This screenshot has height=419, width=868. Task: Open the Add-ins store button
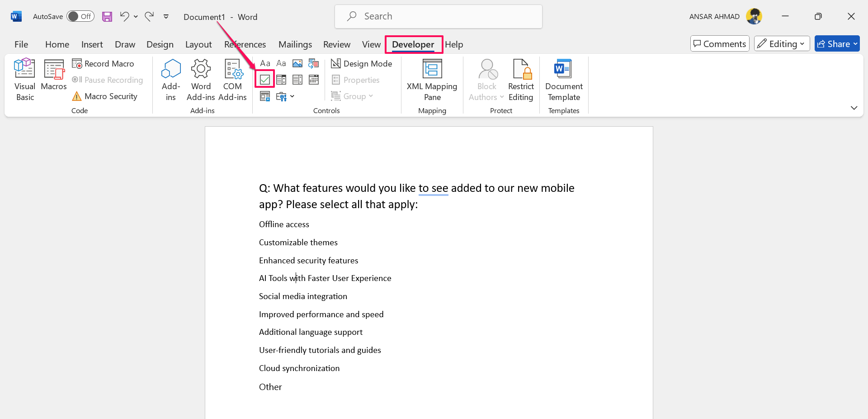point(171,80)
